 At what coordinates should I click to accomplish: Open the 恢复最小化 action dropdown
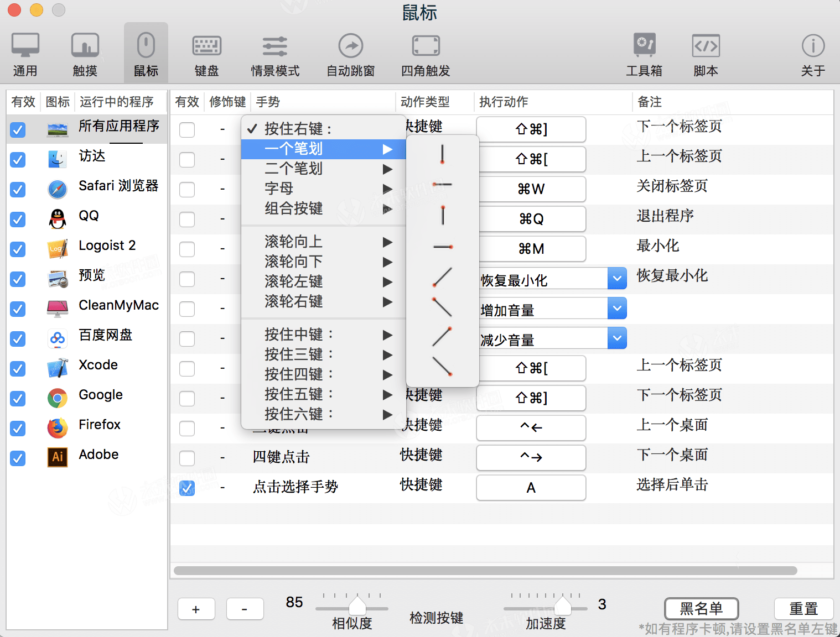[x=616, y=278]
